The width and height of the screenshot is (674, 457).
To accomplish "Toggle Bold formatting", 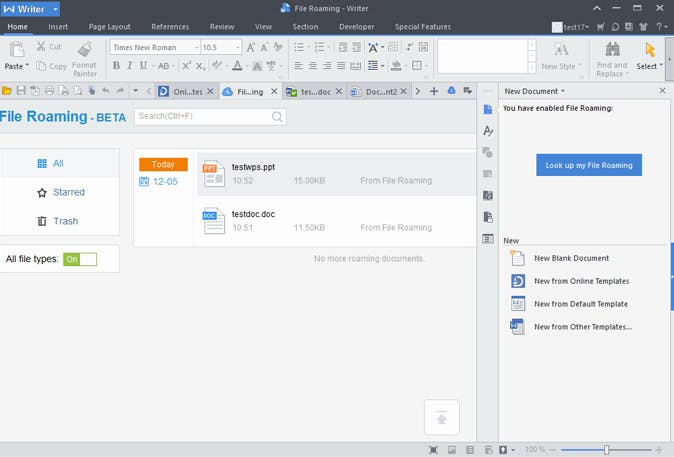I will (116, 66).
